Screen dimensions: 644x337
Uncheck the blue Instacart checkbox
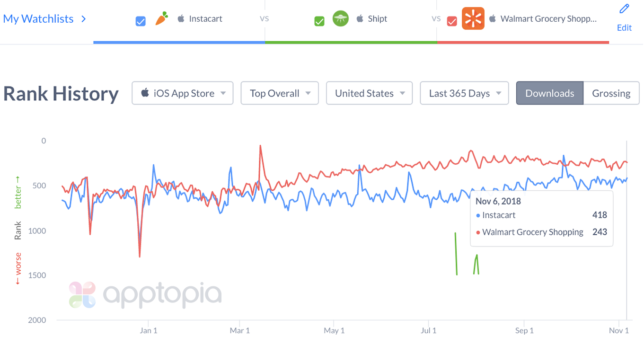[x=141, y=21]
